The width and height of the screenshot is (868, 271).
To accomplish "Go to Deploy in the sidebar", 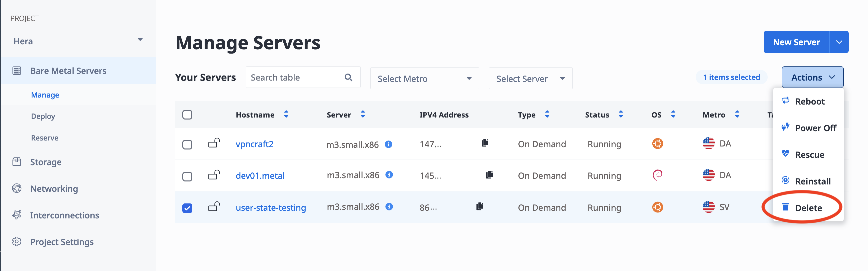I will coord(43,116).
